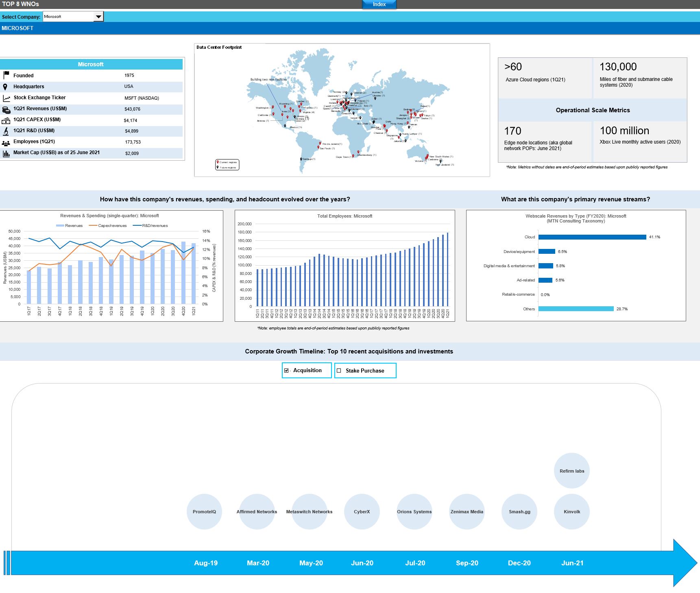700x593 pixels.
Task: Click the $4,899 R&D value
Action: pos(131,131)
